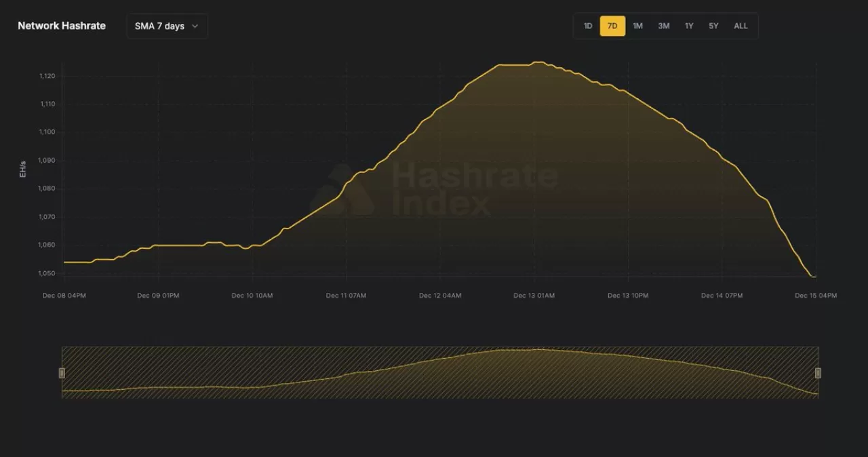Click the Network Hashrate heading
The height and width of the screenshot is (457, 868).
[61, 26]
